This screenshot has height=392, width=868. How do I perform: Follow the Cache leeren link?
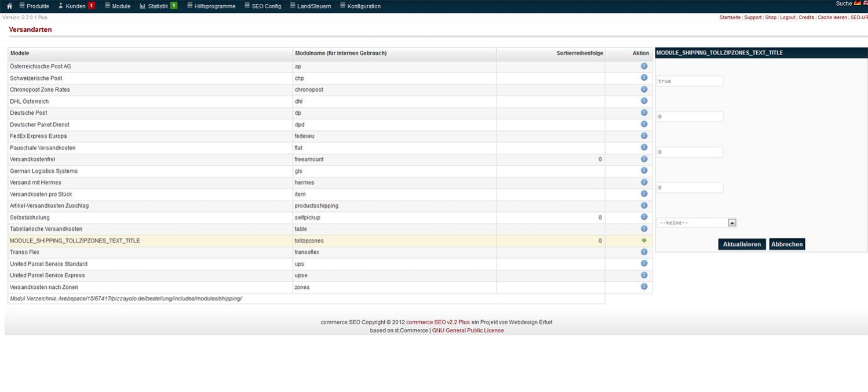(x=832, y=17)
